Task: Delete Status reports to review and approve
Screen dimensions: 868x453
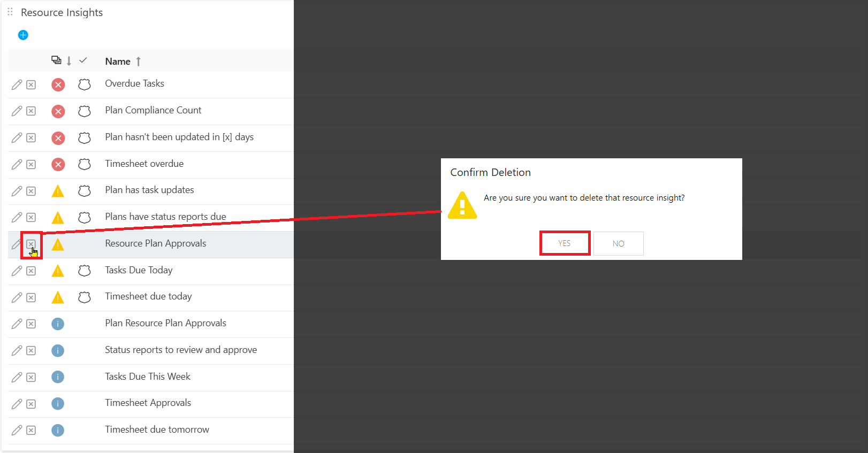Action: (x=31, y=350)
